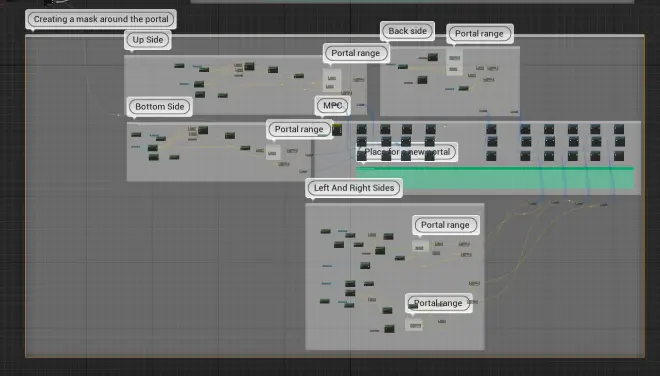
Task: Click the light node below upper Left And Right Portal range
Action: coord(420,247)
